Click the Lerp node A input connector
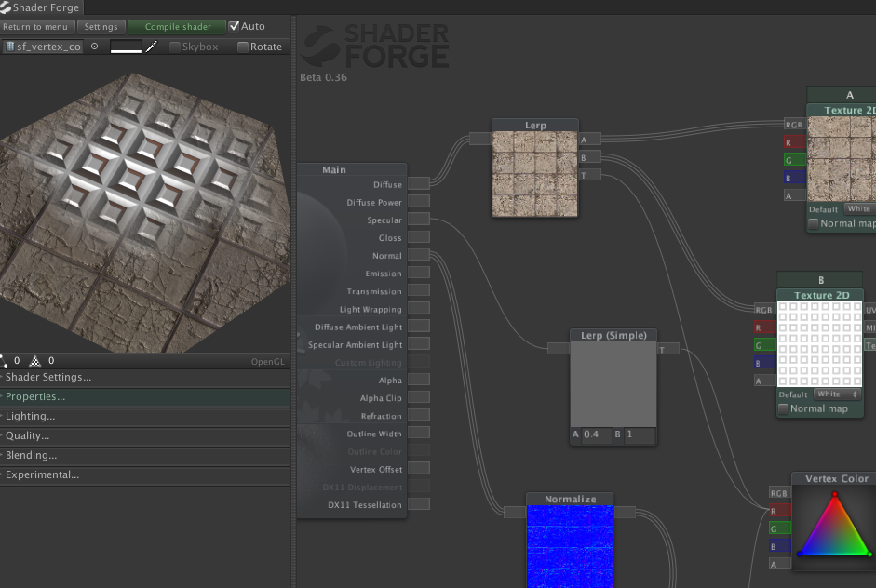This screenshot has height=588, width=876. pyautogui.click(x=590, y=140)
